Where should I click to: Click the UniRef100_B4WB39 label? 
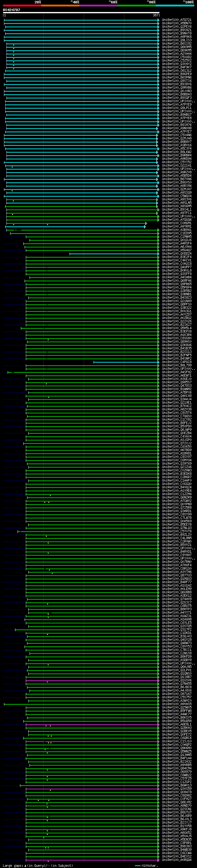[177, 850]
